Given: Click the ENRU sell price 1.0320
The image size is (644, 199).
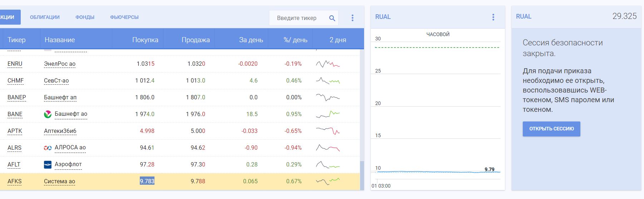Looking at the screenshot, I should coord(196,64).
